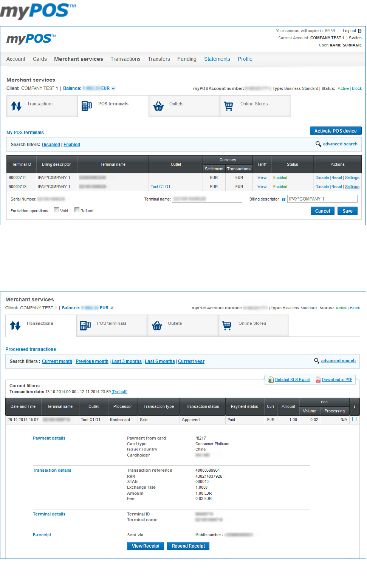The width and height of the screenshot is (367, 588).
Task: Collapse the 29.10.2014 transaction row details
Action: point(354,419)
